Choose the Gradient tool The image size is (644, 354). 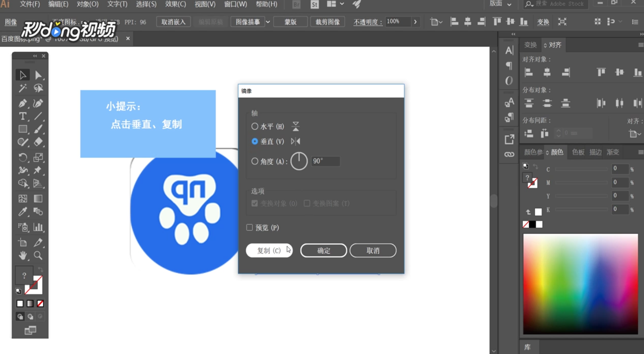38,199
